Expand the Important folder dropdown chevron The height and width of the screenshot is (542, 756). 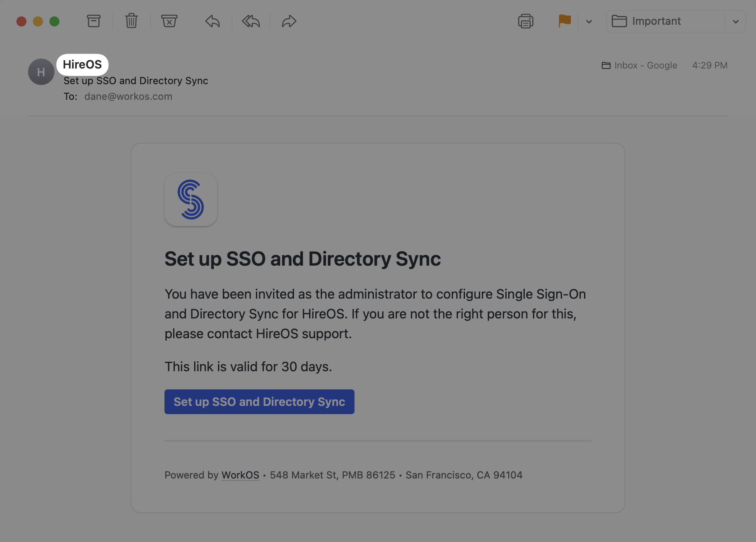[x=735, y=21]
